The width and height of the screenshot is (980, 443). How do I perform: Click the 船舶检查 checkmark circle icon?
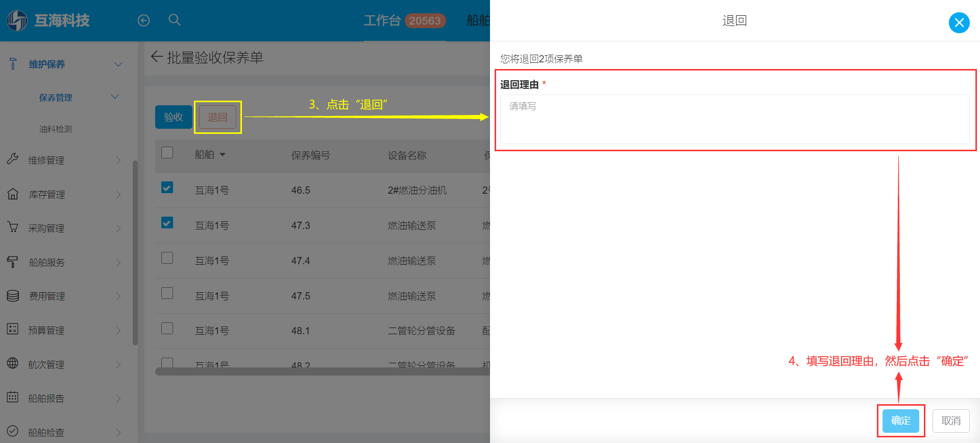(x=13, y=431)
